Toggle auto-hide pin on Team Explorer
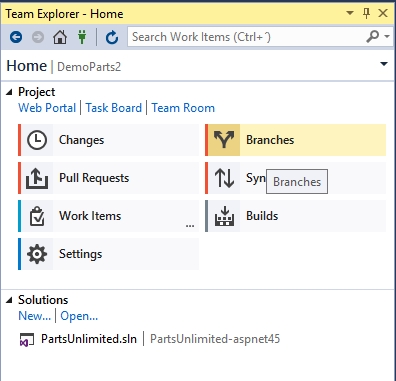396x381 pixels. (x=367, y=13)
